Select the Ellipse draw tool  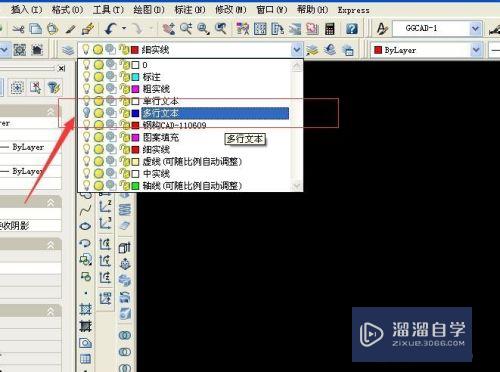point(85,226)
